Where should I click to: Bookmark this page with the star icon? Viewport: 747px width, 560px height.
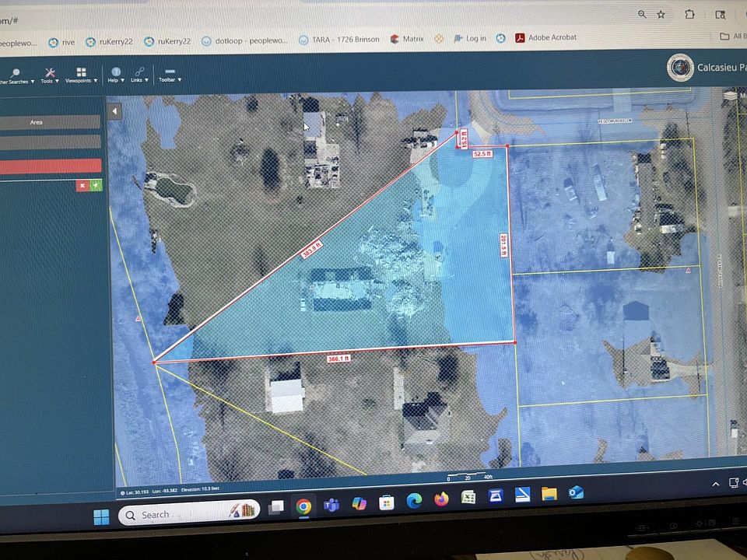point(661,14)
